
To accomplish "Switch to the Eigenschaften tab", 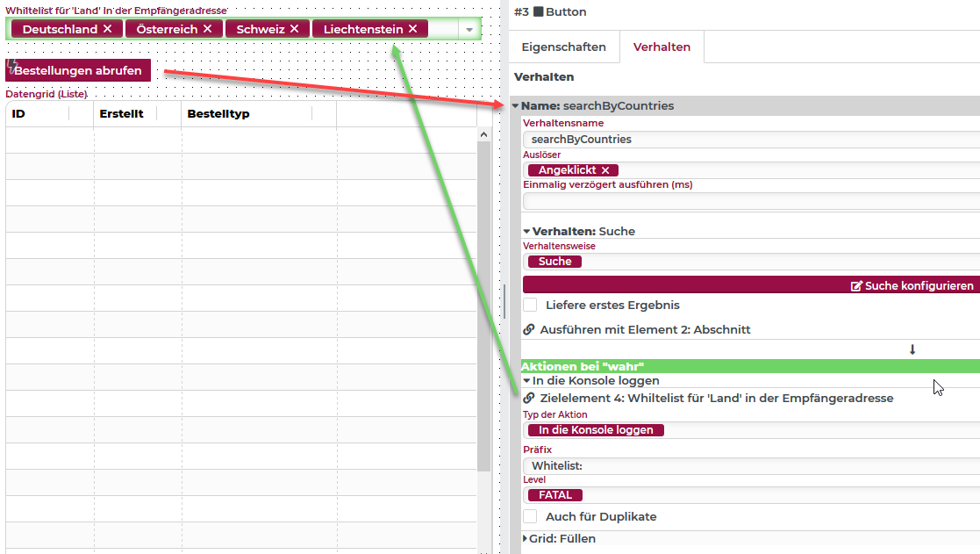I will coord(563,47).
